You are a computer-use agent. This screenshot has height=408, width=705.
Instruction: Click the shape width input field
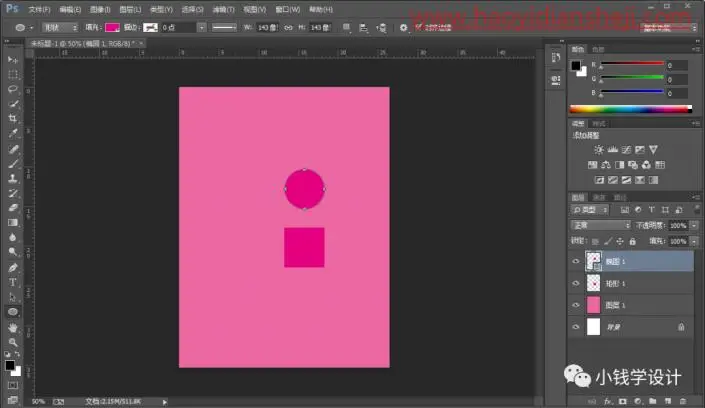267,27
